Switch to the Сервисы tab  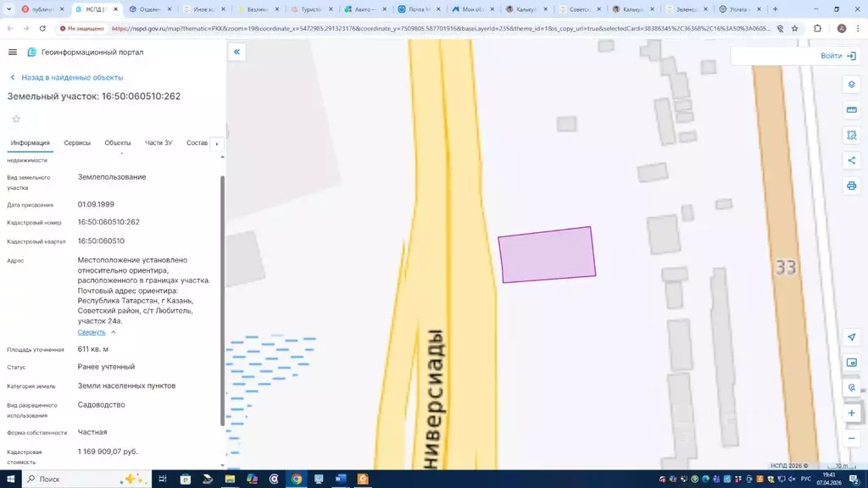(x=77, y=143)
